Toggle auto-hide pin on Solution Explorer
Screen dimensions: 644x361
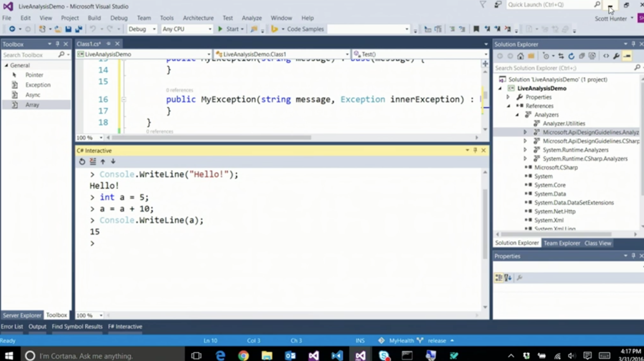633,44
